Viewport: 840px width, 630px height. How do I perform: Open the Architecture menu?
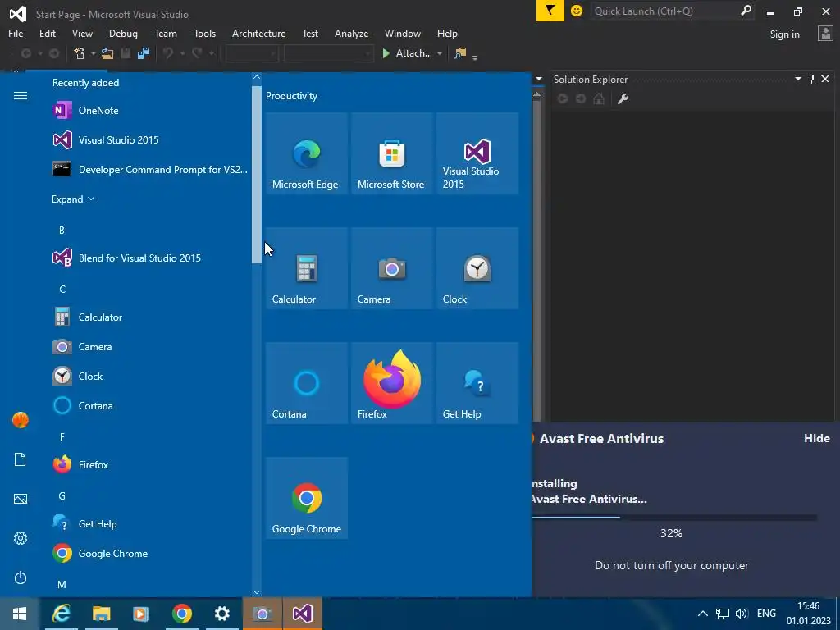(x=258, y=33)
